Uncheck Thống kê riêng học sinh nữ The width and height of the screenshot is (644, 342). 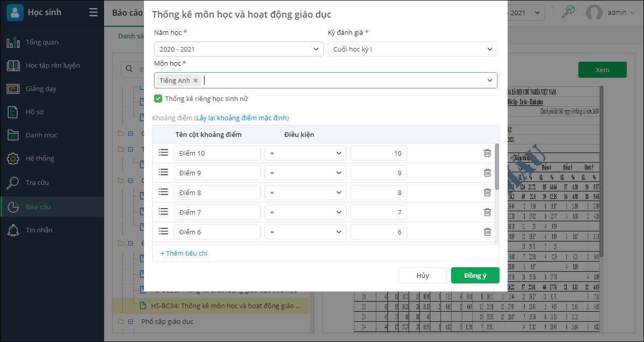(x=158, y=99)
